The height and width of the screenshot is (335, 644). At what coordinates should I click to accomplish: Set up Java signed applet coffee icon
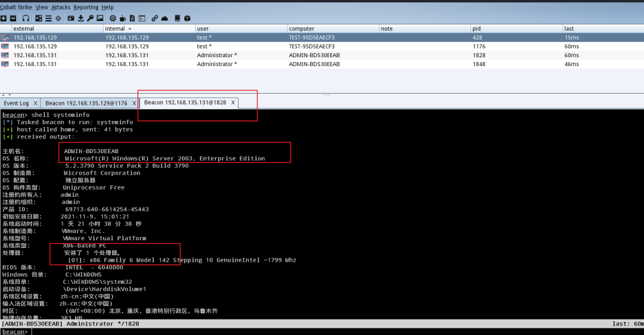122,18
